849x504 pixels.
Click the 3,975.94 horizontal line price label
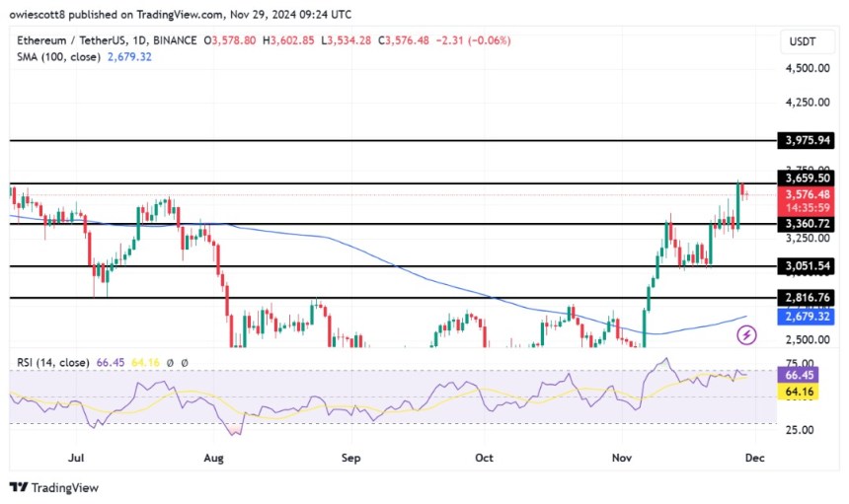click(x=807, y=141)
